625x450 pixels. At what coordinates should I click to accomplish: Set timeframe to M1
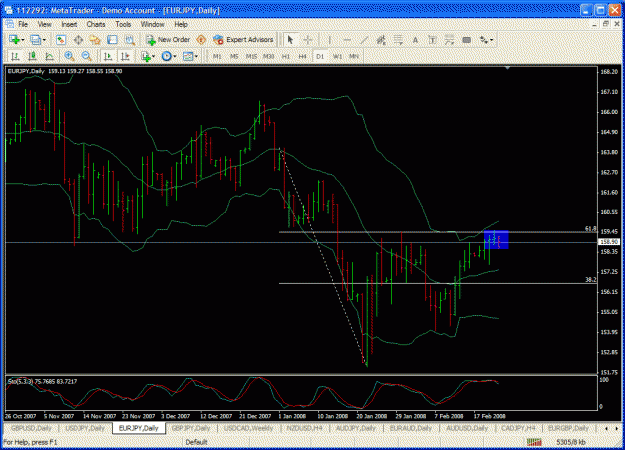tap(217, 56)
